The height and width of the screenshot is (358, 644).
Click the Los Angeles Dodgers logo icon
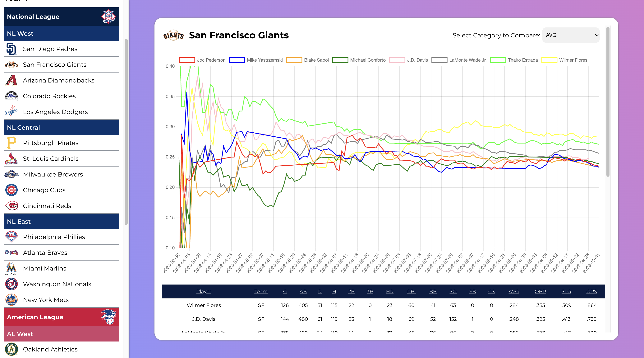11,112
